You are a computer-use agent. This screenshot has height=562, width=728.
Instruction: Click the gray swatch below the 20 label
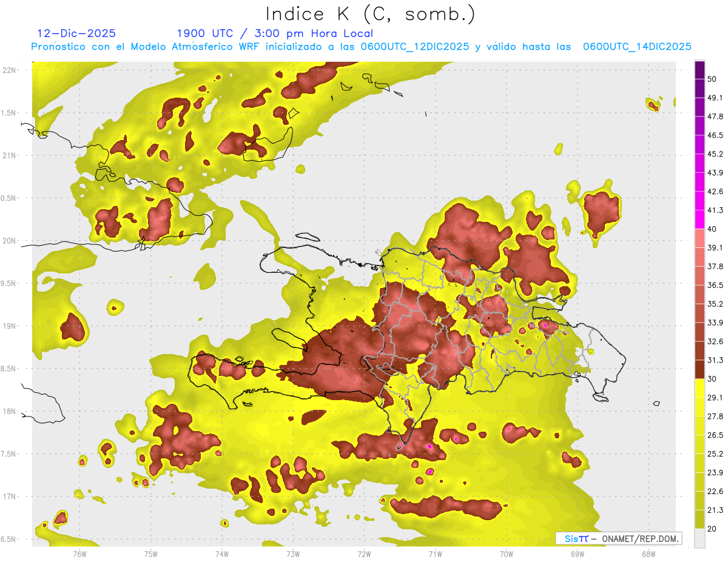699,538
